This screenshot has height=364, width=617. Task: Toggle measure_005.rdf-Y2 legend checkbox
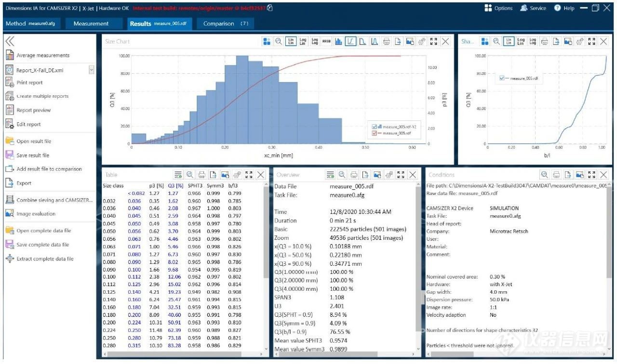pyautogui.click(x=373, y=127)
